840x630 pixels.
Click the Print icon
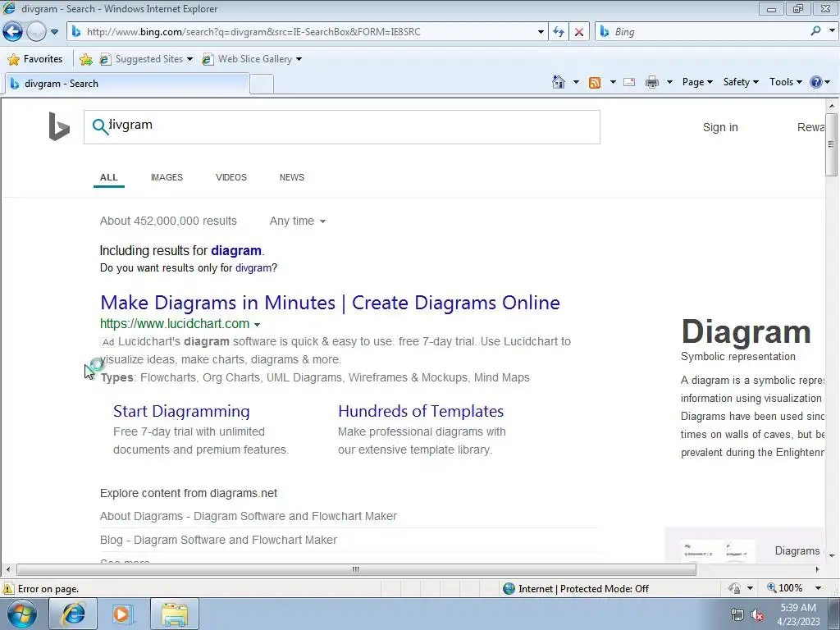(652, 82)
